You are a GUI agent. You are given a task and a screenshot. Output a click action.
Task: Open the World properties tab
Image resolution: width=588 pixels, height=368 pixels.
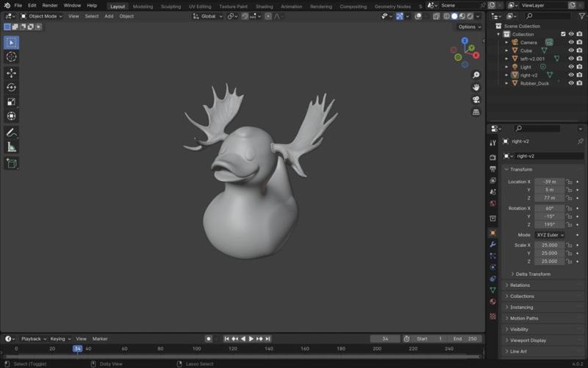pyautogui.click(x=492, y=204)
